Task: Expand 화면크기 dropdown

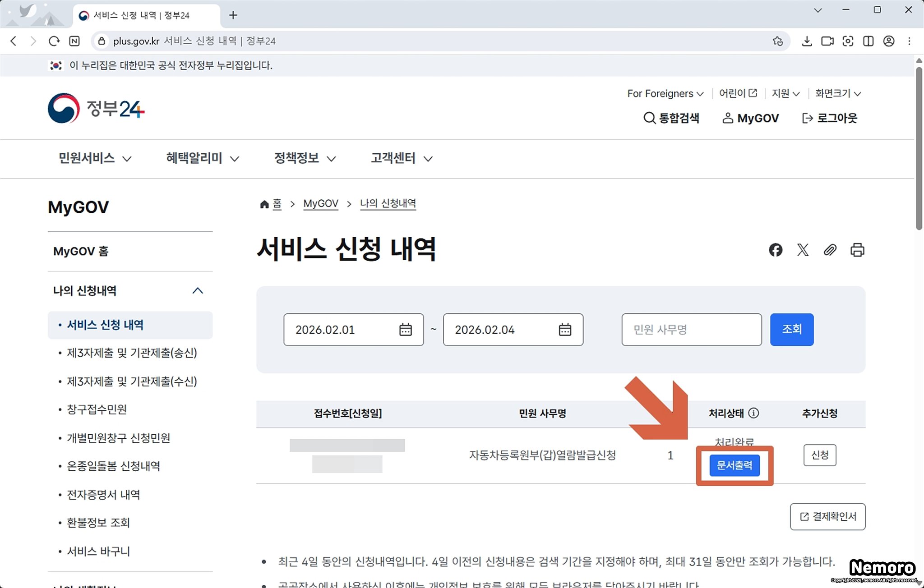Action: point(838,93)
